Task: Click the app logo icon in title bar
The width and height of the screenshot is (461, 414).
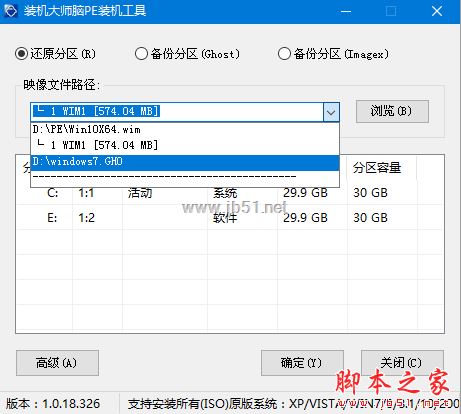Action: 10,10
